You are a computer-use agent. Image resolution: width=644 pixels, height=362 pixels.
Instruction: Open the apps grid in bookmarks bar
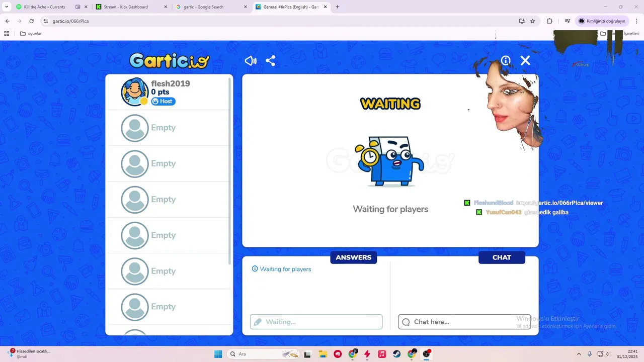click(x=7, y=34)
